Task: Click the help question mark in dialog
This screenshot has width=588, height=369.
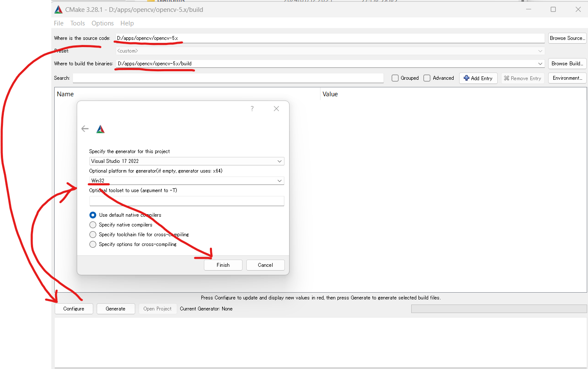Action: point(252,109)
